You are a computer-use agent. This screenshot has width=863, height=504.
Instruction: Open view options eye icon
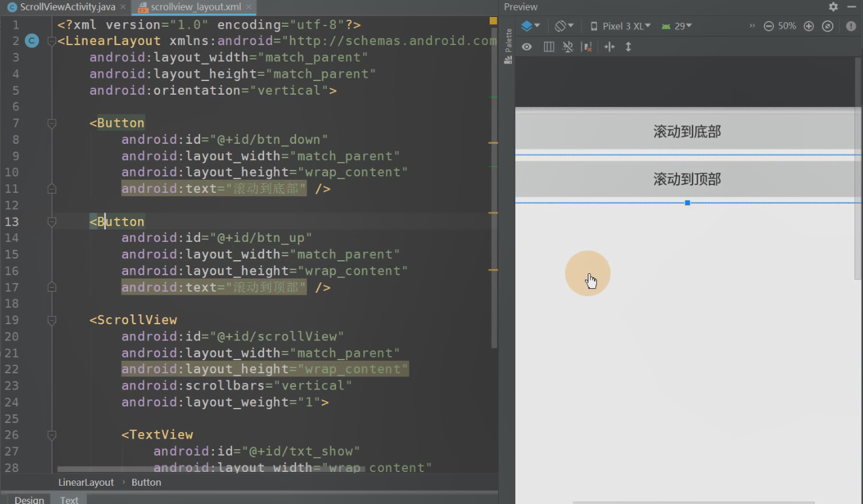click(527, 47)
